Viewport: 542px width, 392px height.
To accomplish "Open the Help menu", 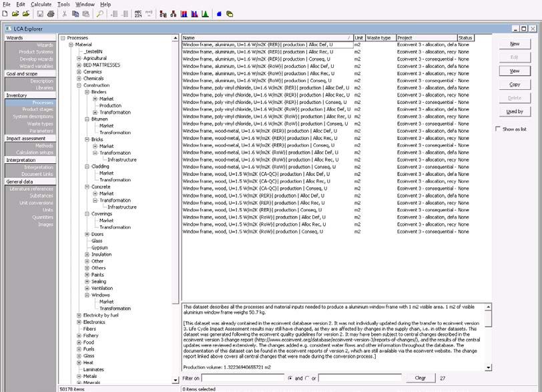I will tap(105, 4).
